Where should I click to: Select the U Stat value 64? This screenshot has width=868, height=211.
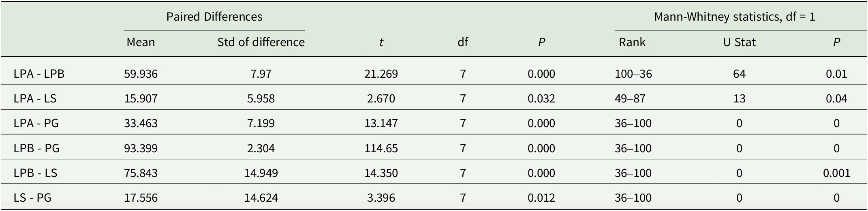pos(739,74)
